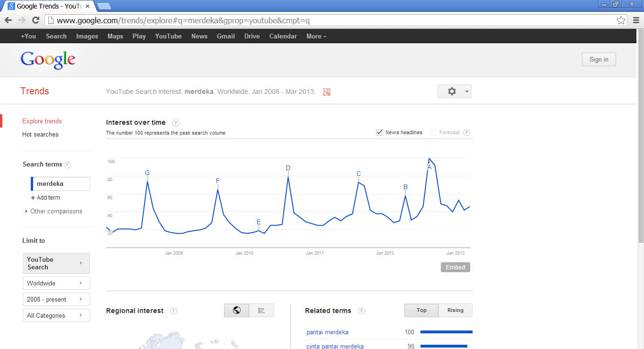
Task: Click the browser forward arrow
Action: (22, 20)
